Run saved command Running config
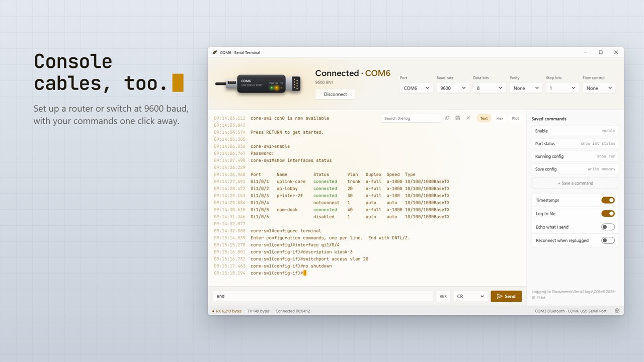The width and height of the screenshot is (644, 362). point(575,156)
